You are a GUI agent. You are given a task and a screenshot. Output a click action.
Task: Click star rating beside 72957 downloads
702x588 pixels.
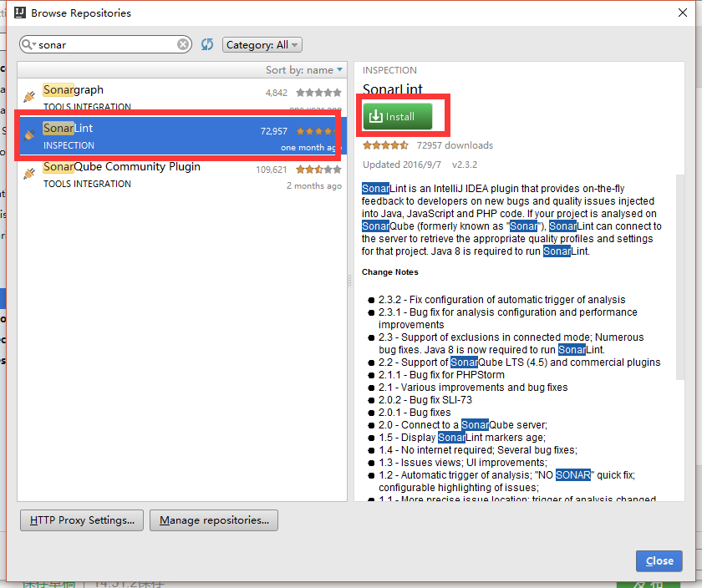(x=385, y=145)
